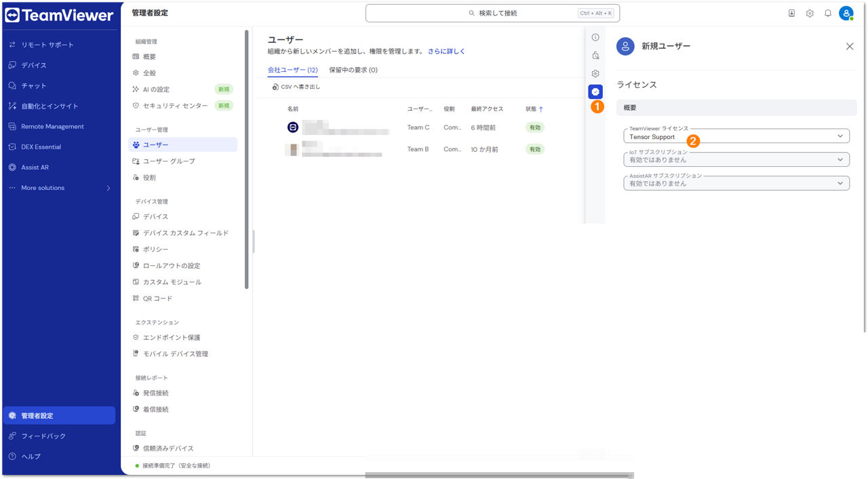Close the 新規ユーザー panel

pos(850,46)
